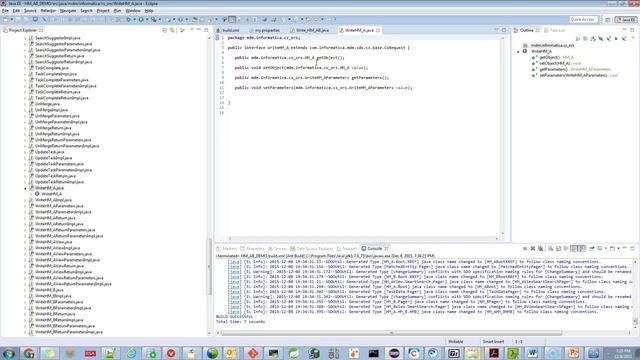
Task: Minimize the Project Explorer panel
Action: coord(199,30)
